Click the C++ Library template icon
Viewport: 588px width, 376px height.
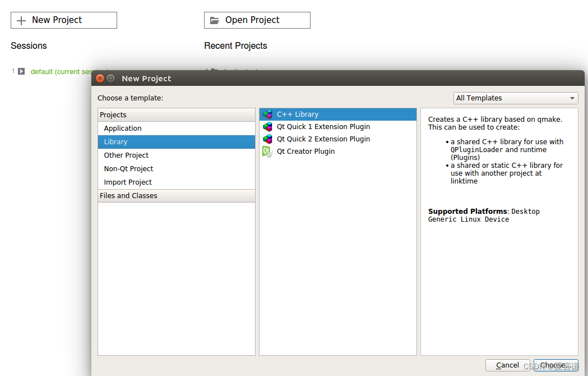click(x=267, y=114)
